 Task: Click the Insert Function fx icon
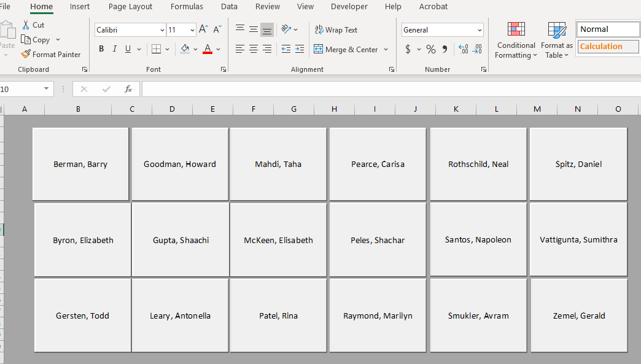(128, 89)
